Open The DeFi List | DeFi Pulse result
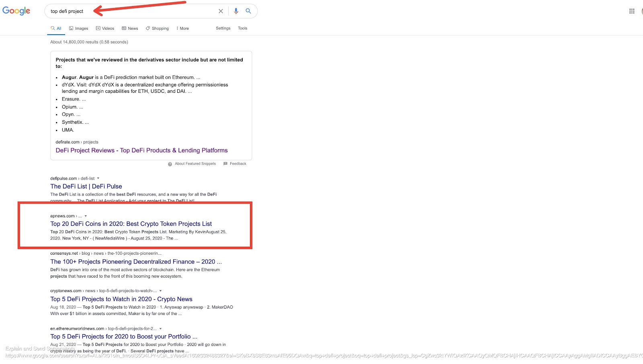 point(86,186)
